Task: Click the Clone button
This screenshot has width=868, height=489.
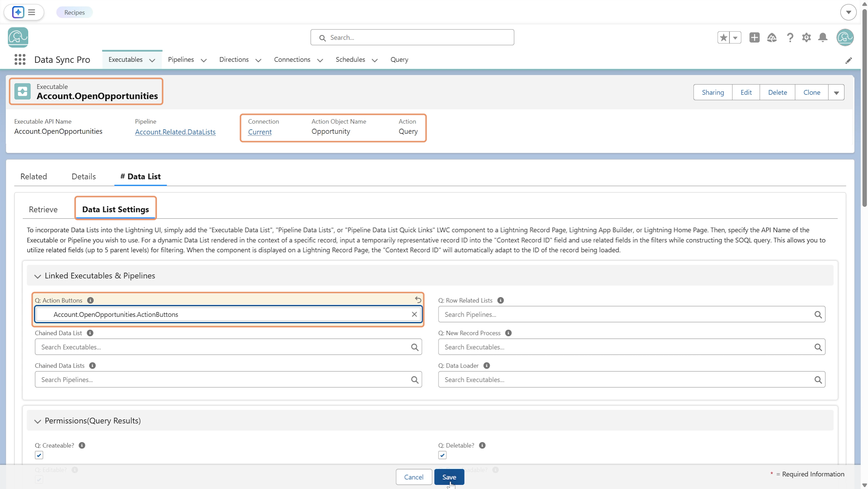Action: 811,92
